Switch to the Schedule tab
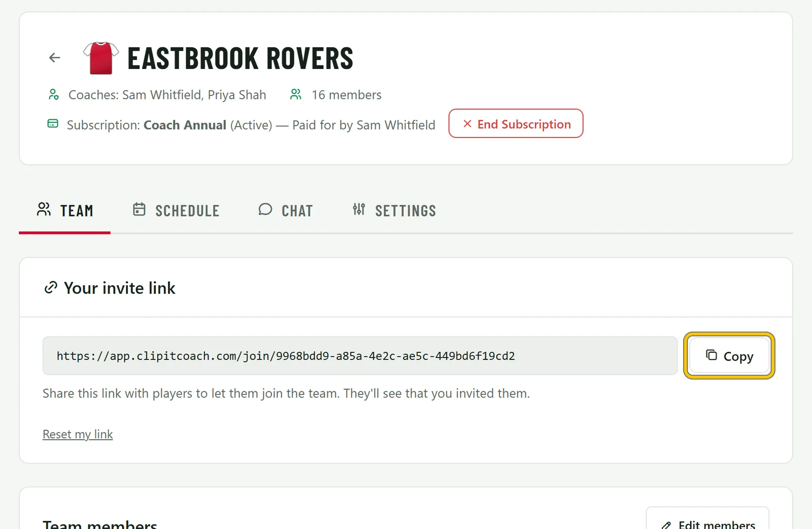Screen dimensions: 812x529 (176, 211)
